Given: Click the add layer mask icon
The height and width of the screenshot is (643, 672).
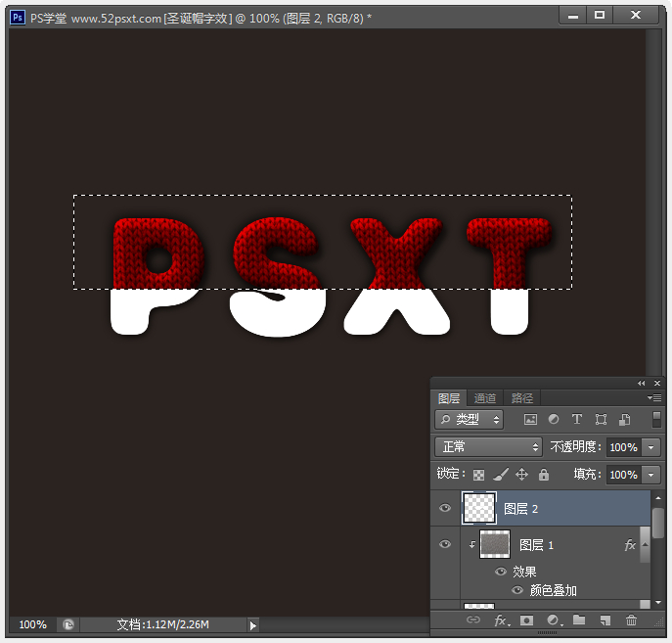Looking at the screenshot, I should pos(526,620).
